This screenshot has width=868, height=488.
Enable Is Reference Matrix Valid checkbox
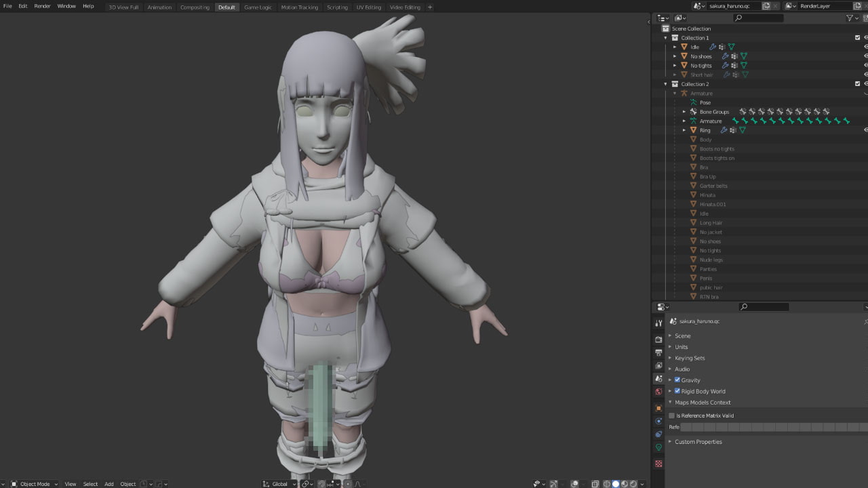(x=671, y=415)
